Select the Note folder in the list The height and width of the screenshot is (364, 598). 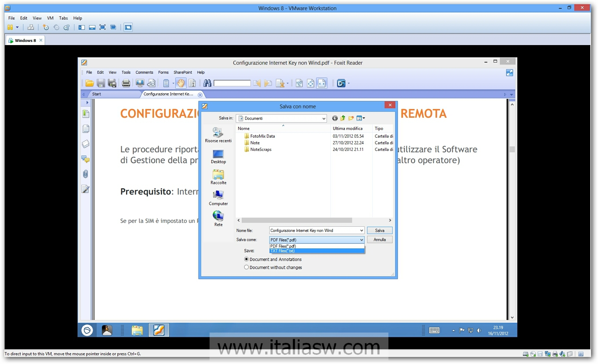pos(252,143)
